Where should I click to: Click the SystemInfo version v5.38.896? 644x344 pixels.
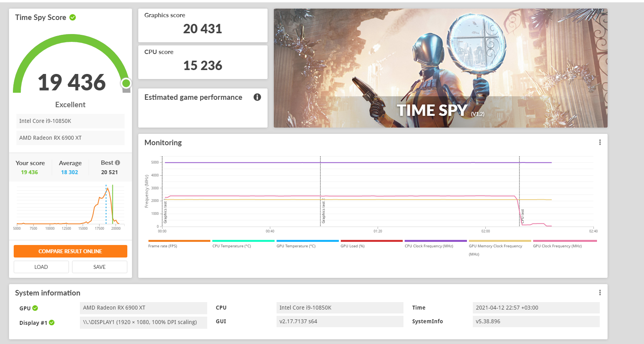[x=536, y=322]
